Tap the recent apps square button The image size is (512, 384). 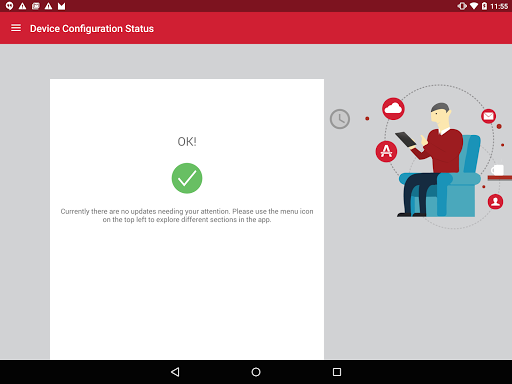[337, 372]
